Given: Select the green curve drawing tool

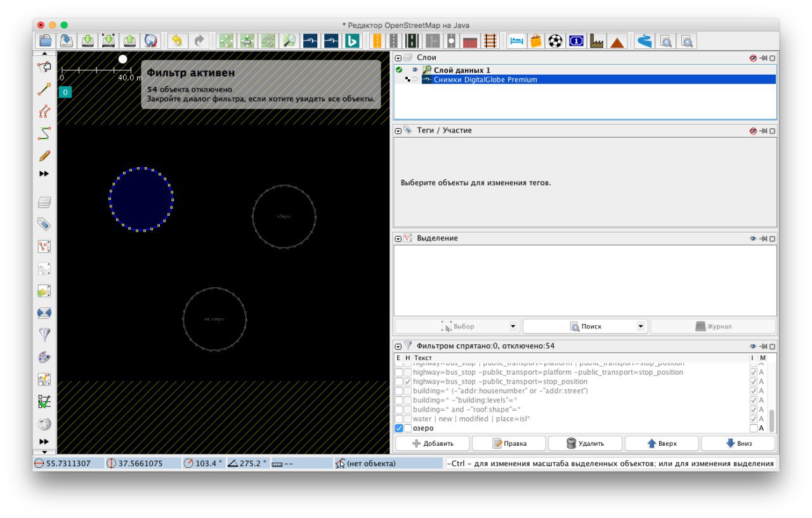Looking at the screenshot, I should point(44,134).
